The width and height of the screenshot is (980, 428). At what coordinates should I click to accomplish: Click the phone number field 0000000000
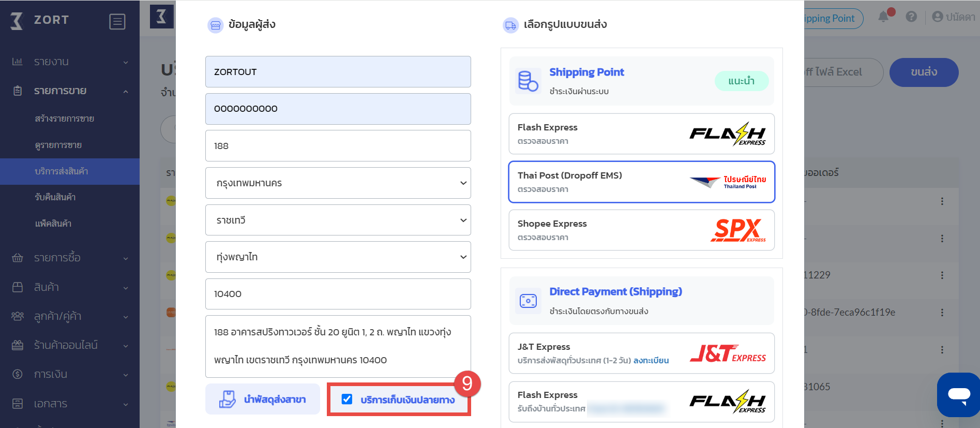point(338,109)
